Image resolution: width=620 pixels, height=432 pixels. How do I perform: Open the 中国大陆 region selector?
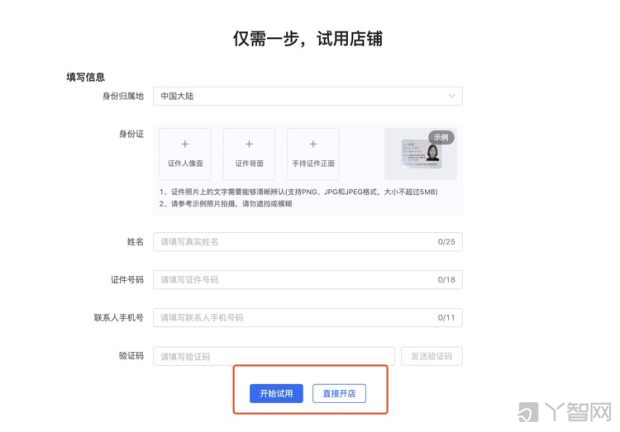(x=300, y=96)
